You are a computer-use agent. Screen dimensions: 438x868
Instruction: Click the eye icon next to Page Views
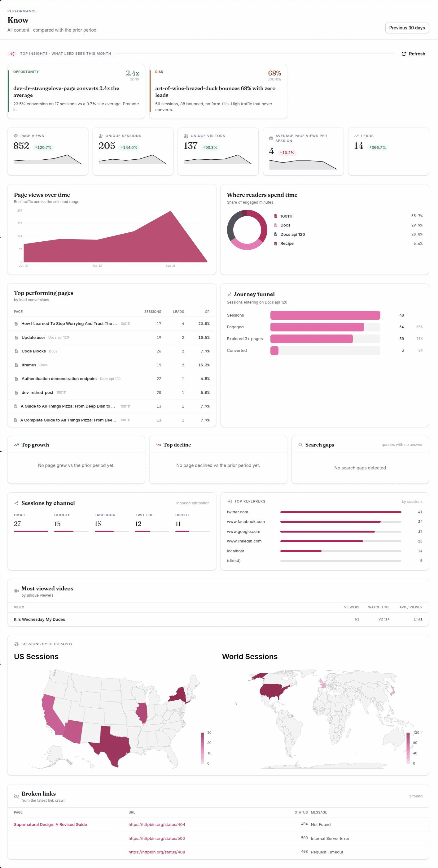click(x=15, y=136)
